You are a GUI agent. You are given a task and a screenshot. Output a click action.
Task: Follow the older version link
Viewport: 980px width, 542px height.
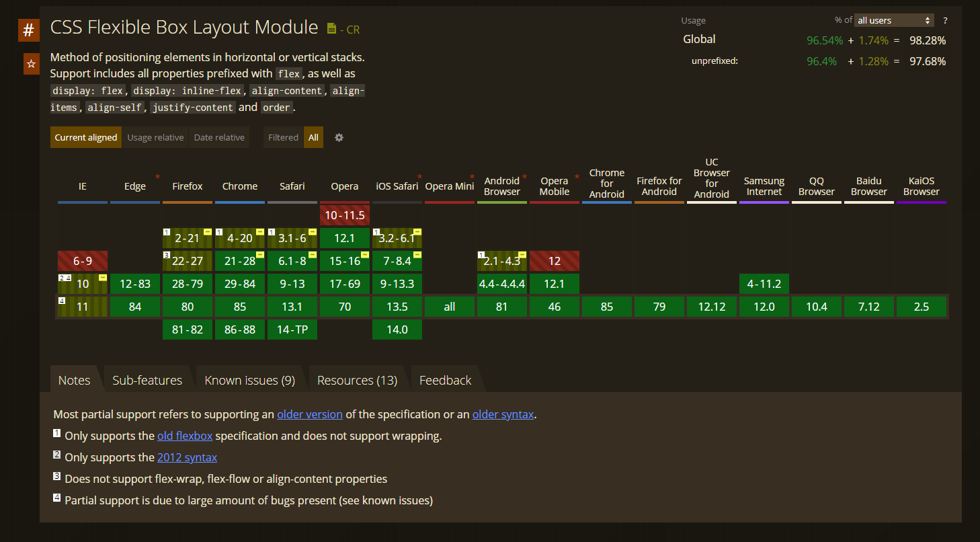coord(310,414)
